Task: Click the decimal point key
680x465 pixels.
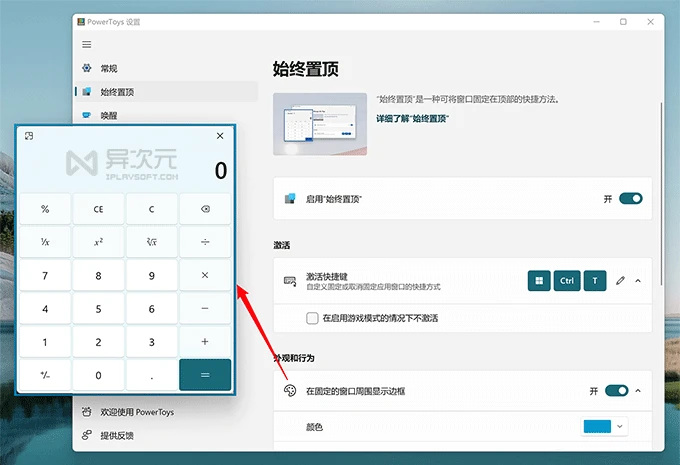Action: [151, 375]
